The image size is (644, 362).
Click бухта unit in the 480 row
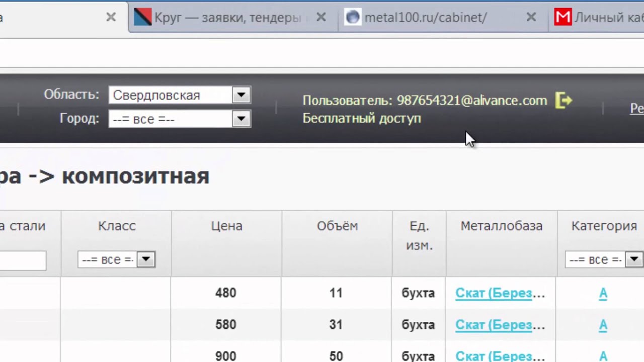(418, 293)
